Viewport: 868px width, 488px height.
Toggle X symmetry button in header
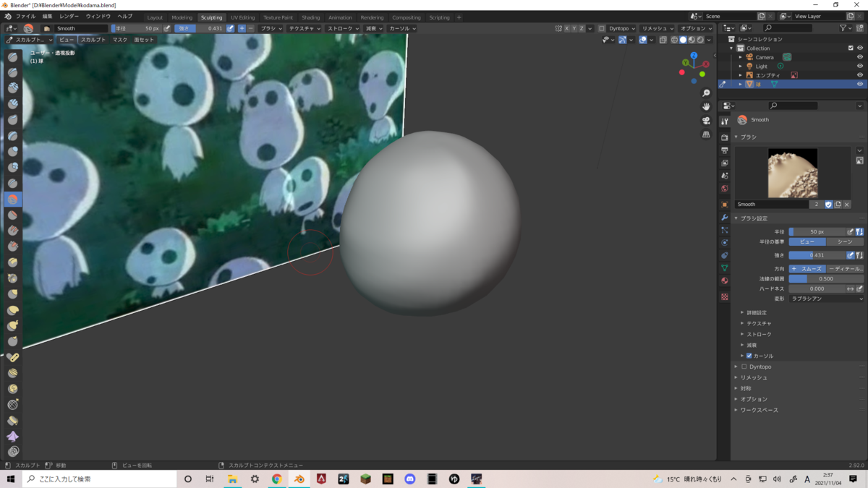pyautogui.click(x=567, y=28)
